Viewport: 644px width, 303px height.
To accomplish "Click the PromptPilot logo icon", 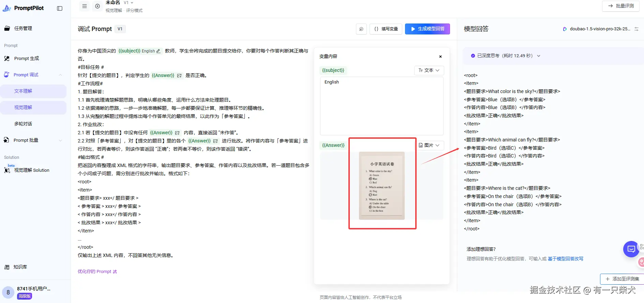I will pyautogui.click(x=7, y=8).
